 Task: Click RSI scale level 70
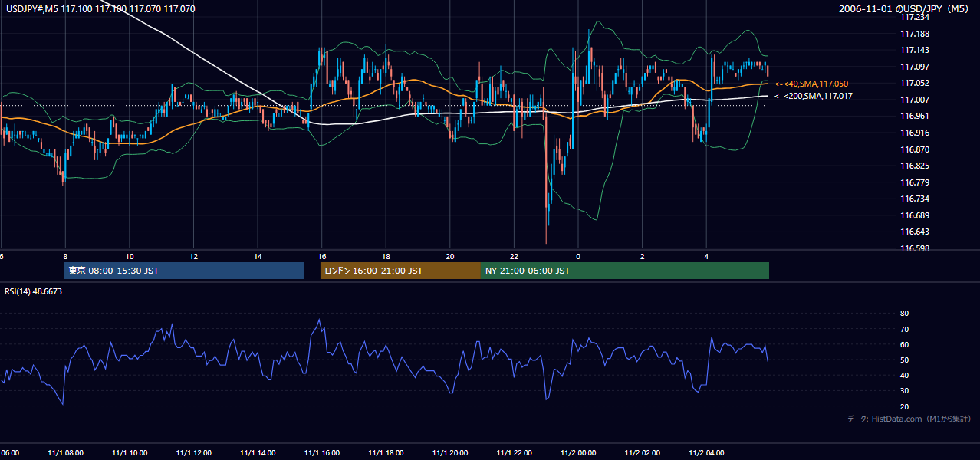(904, 329)
